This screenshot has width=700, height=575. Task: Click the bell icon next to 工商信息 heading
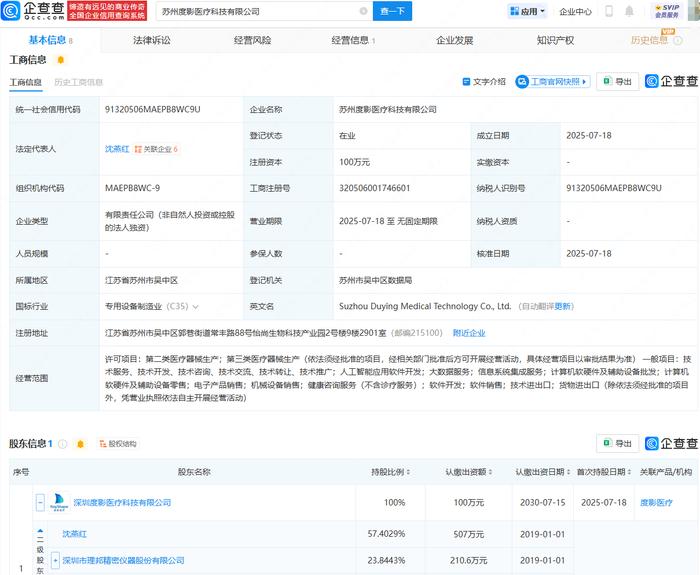click(61, 60)
